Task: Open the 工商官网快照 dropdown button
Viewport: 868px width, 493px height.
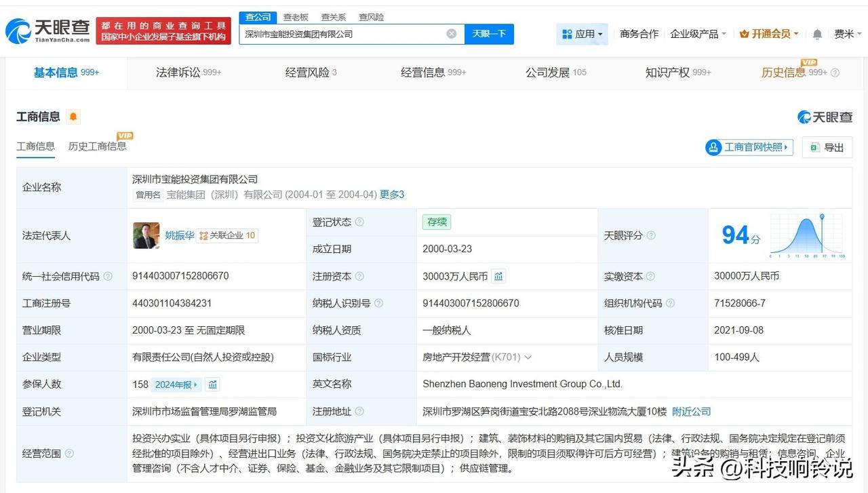Action: pyautogui.click(x=749, y=147)
